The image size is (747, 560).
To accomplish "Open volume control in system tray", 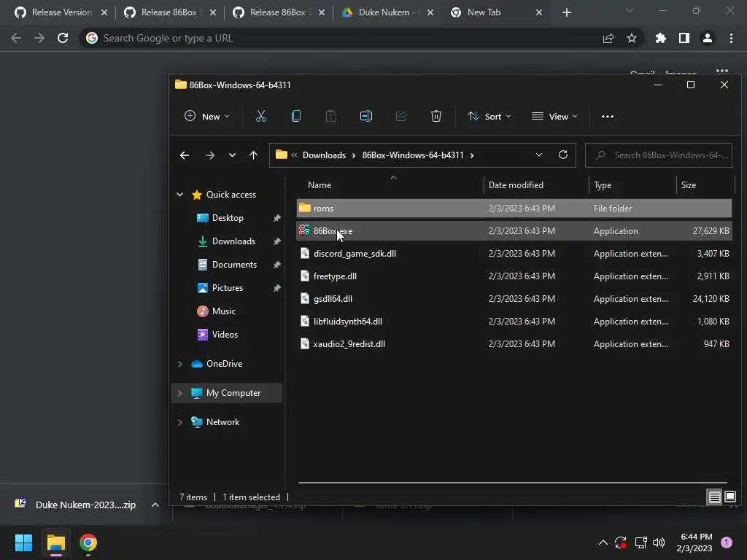I will tap(659, 542).
